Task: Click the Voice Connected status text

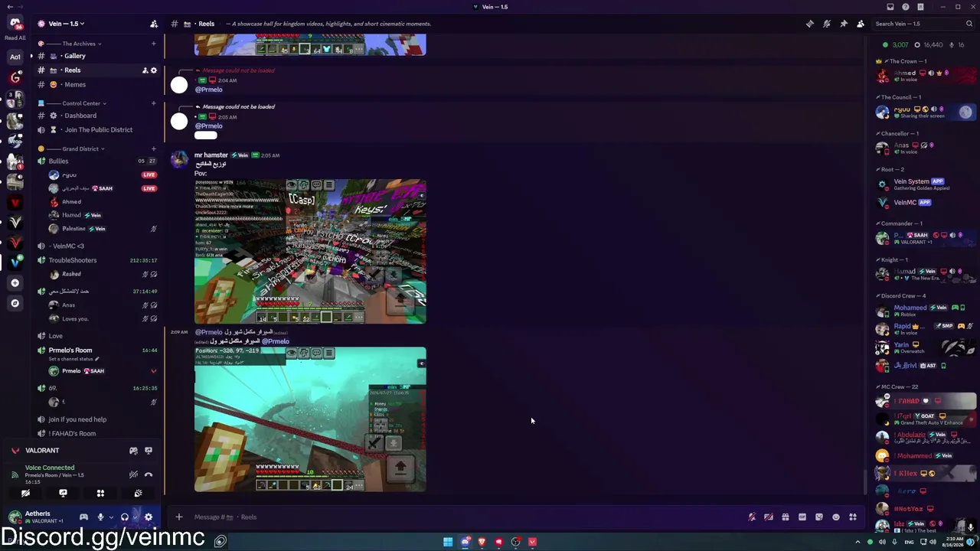Action: pos(50,468)
